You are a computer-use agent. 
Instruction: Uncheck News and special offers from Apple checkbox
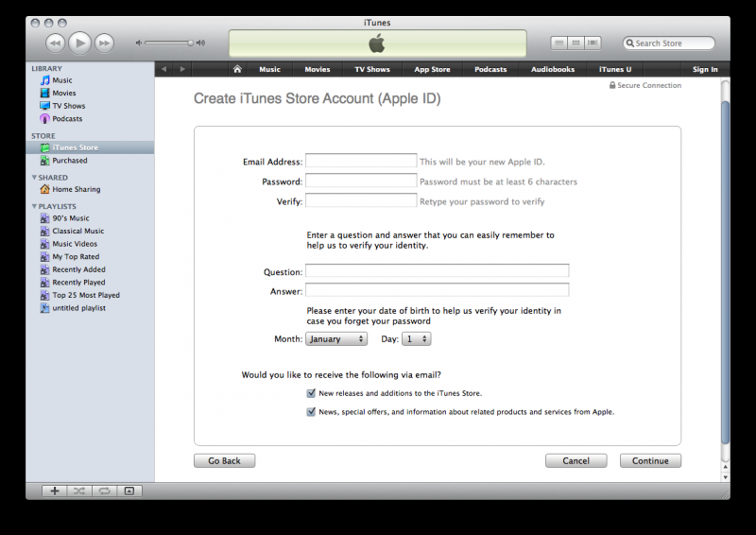click(311, 412)
